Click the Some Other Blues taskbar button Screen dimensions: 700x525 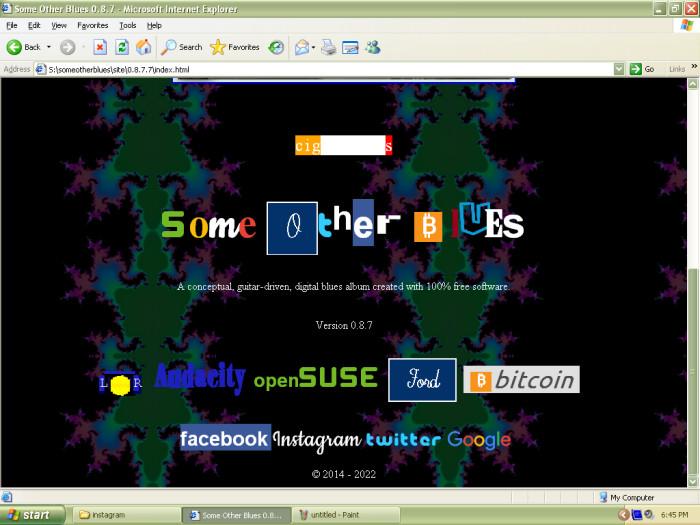tap(237, 515)
